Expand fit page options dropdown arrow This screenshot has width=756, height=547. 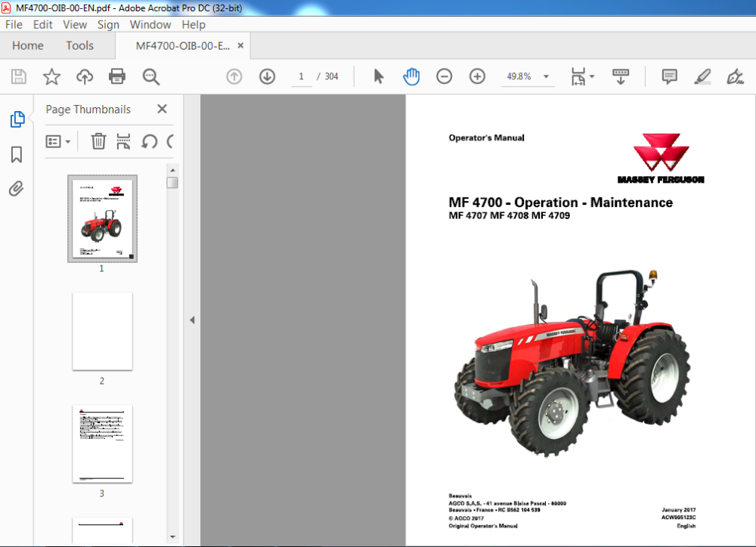592,76
